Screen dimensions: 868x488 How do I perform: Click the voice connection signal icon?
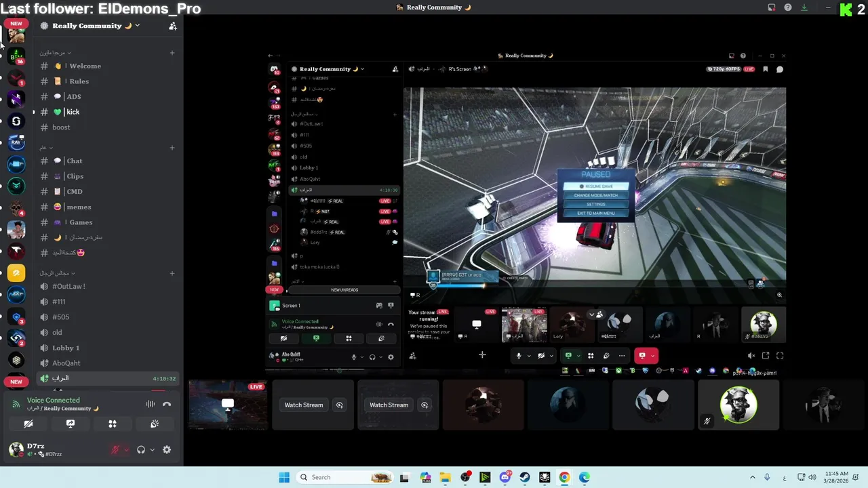pyautogui.click(x=16, y=404)
